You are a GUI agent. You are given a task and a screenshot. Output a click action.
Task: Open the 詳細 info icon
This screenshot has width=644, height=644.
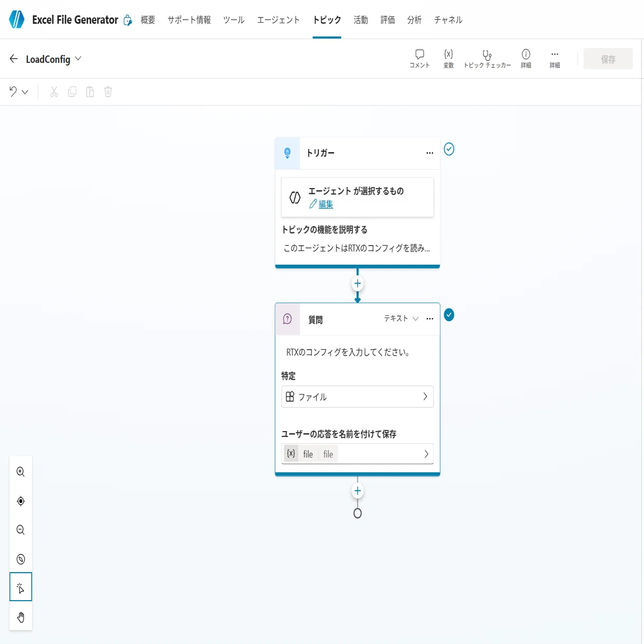click(526, 59)
